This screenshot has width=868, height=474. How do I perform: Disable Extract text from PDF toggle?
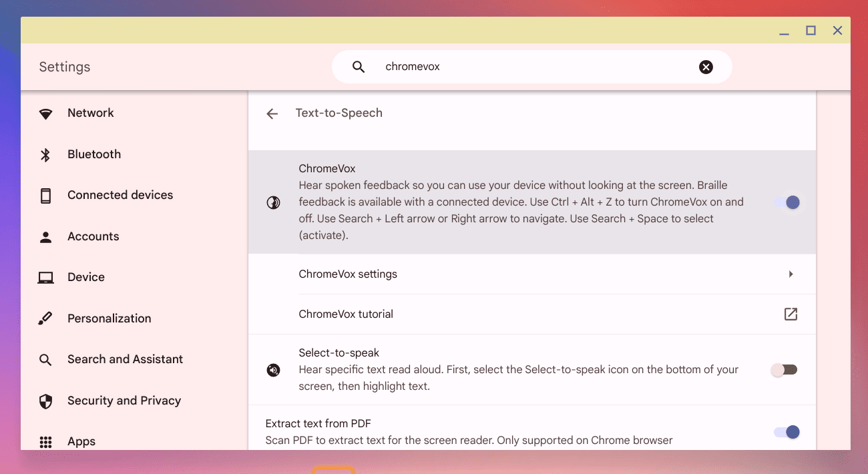click(x=787, y=432)
